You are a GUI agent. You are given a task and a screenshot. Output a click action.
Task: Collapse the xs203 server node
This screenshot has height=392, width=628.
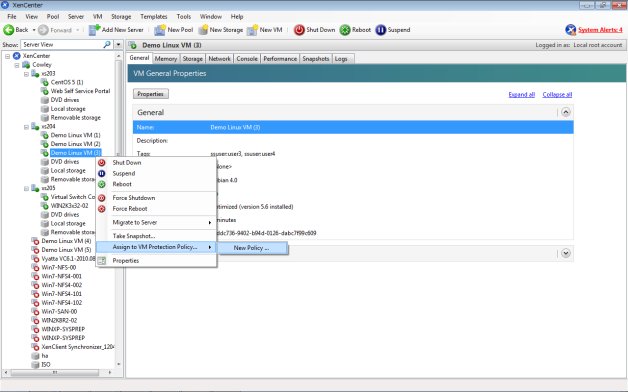[x=26, y=74]
